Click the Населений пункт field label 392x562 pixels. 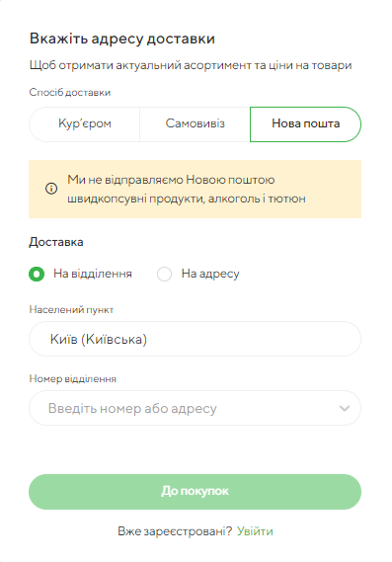[x=71, y=310]
